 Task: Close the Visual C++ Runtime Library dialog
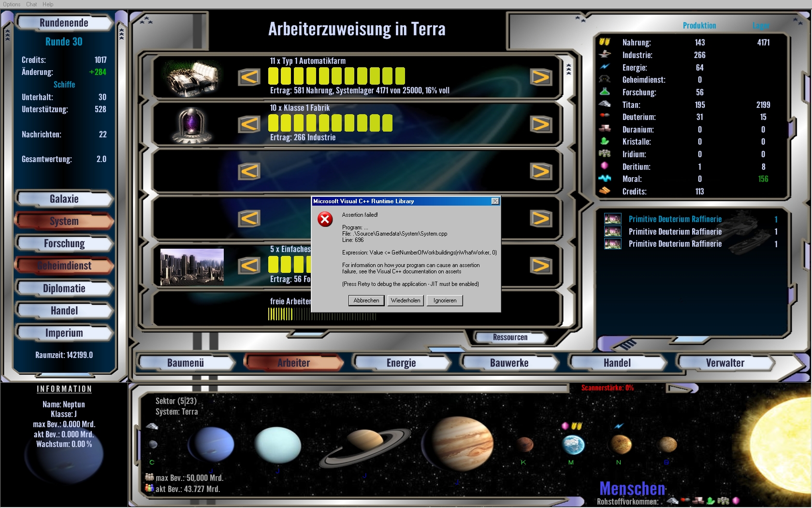[495, 201]
